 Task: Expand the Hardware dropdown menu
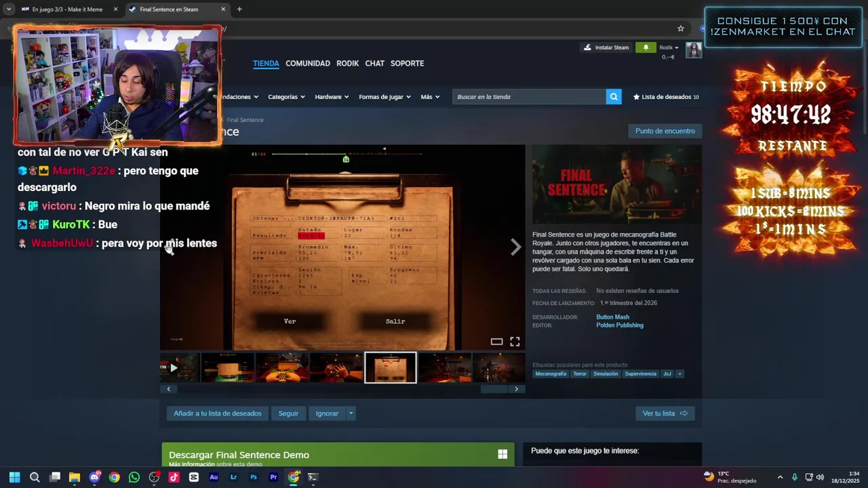pos(332,97)
